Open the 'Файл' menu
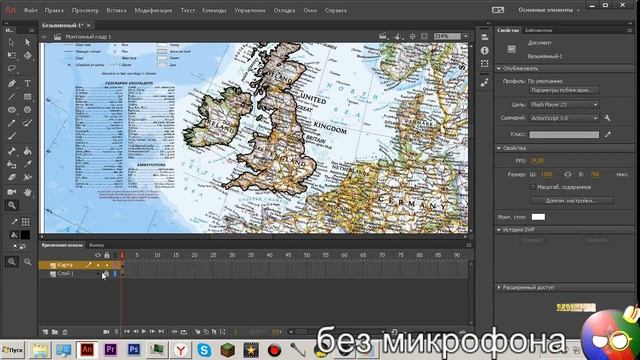The height and width of the screenshot is (360, 640). click(30, 10)
